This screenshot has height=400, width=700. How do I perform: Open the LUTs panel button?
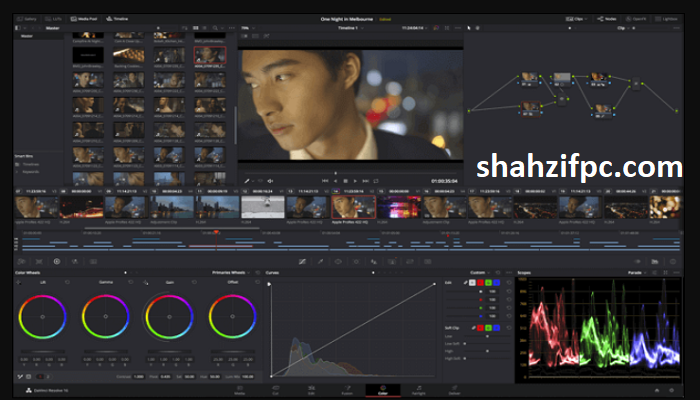pos(54,19)
